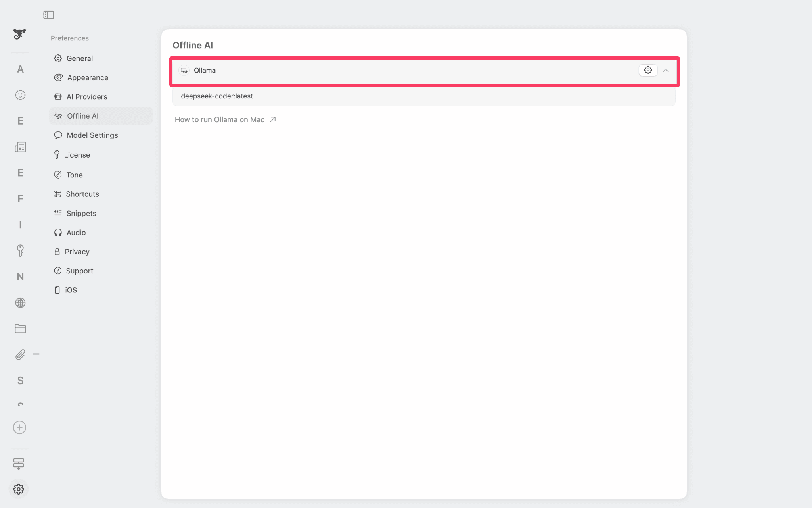Click the key icon in the sidebar
Image resolution: width=812 pixels, height=508 pixels.
coord(20,250)
